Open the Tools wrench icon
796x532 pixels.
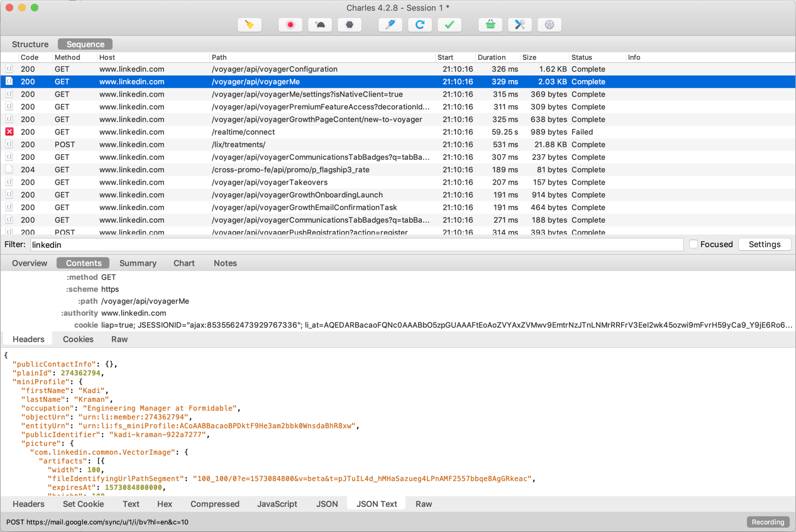click(520, 25)
